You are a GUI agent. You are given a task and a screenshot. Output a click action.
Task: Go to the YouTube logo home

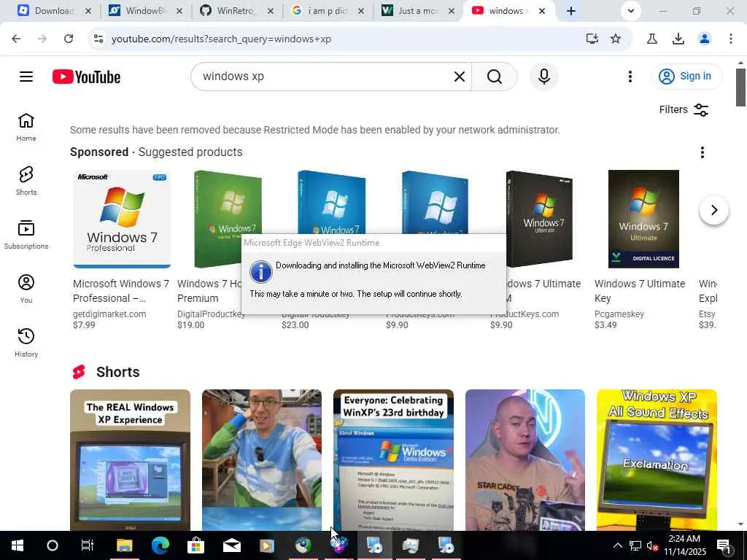tap(86, 77)
